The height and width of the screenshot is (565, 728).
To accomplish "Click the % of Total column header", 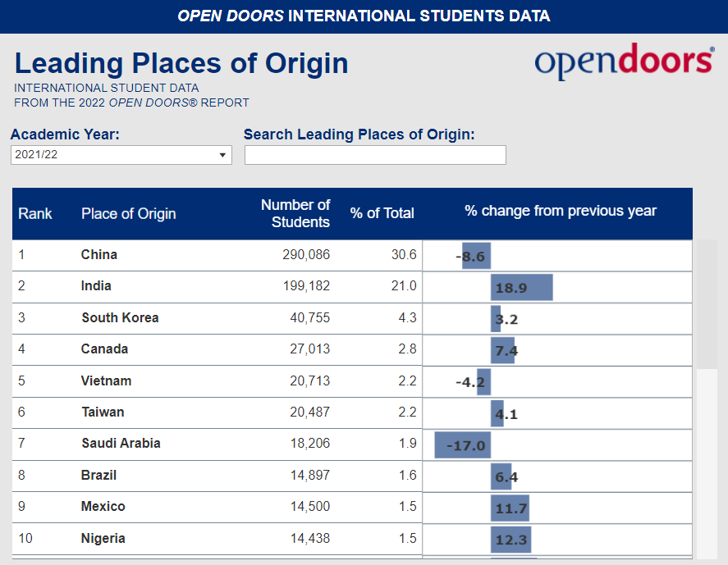I will [382, 214].
